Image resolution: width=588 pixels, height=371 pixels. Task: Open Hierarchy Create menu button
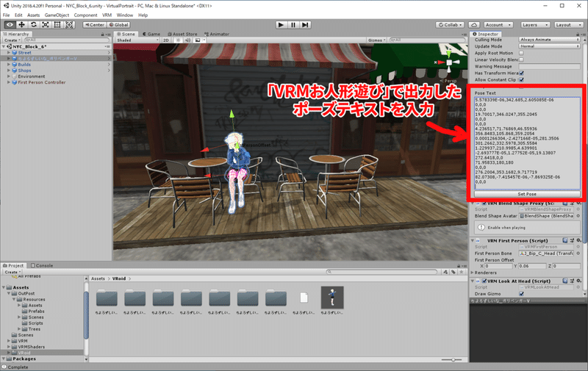(12, 40)
